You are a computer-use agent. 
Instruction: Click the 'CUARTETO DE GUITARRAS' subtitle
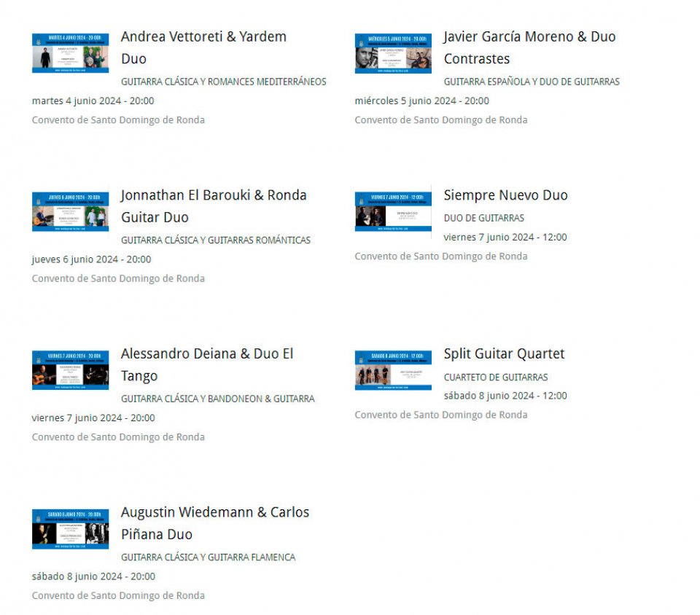[496, 377]
